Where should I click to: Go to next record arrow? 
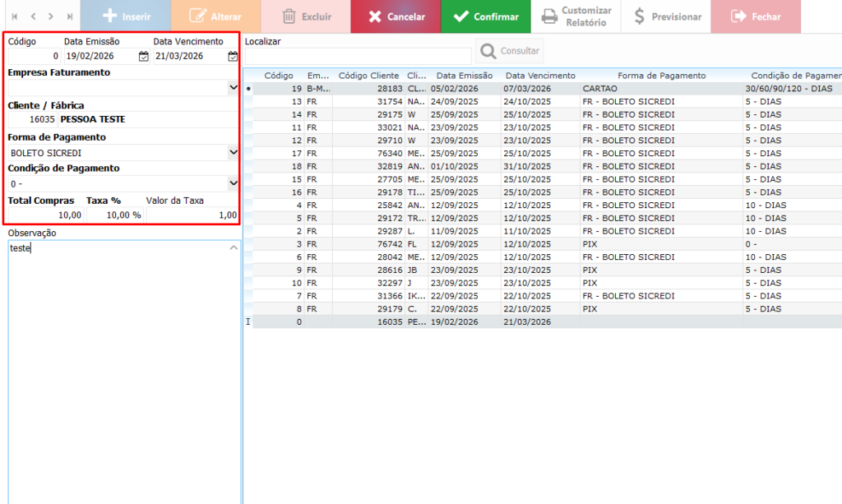[x=51, y=16]
